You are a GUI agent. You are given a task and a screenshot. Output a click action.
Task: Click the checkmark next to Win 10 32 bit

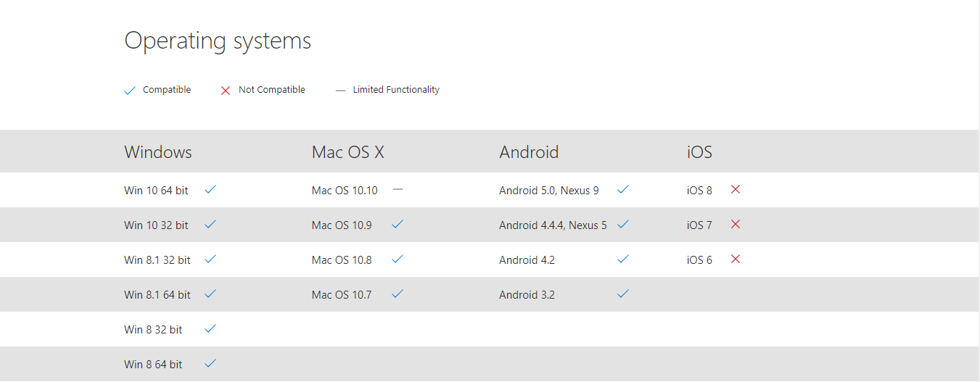point(210,224)
